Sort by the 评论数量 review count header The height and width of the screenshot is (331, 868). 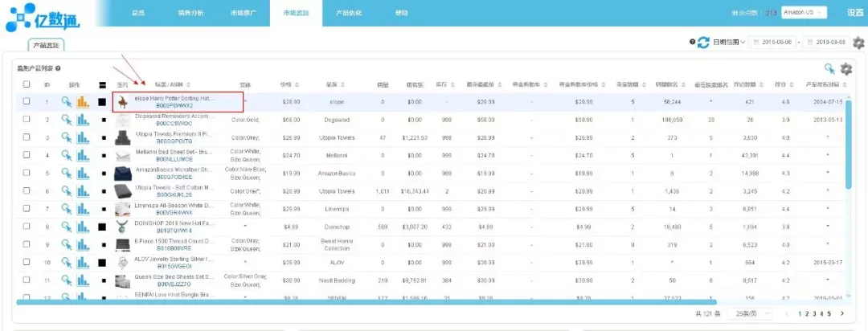point(749,84)
